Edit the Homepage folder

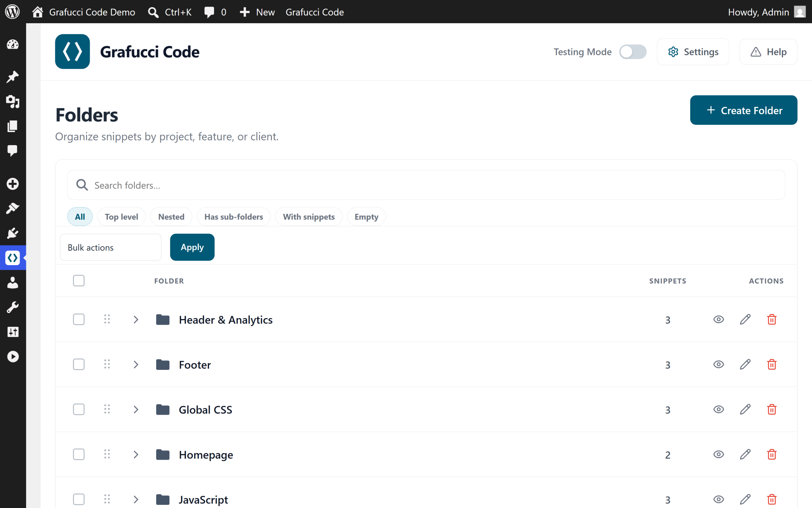(745, 454)
